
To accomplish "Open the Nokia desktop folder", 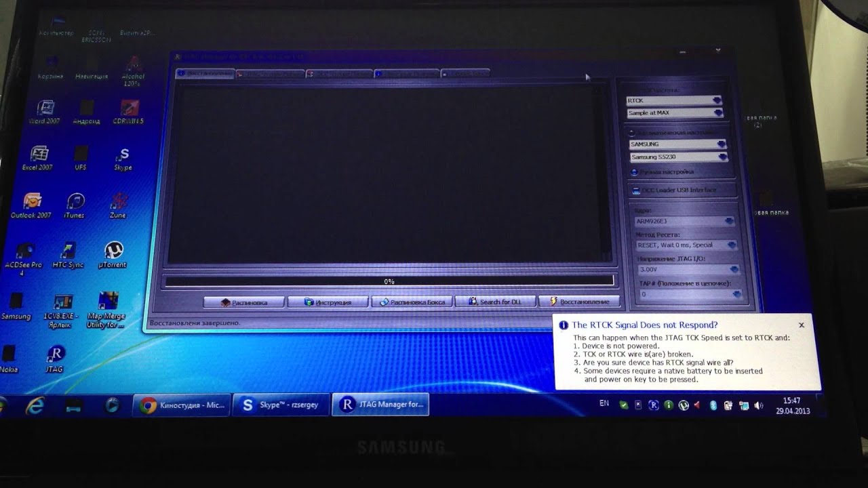I will (9, 360).
